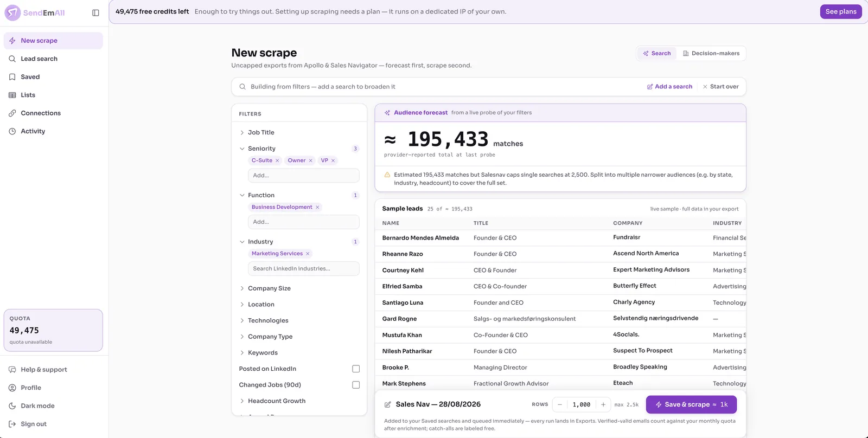868x438 pixels.
Task: Click the Profile icon
Action: click(12, 388)
